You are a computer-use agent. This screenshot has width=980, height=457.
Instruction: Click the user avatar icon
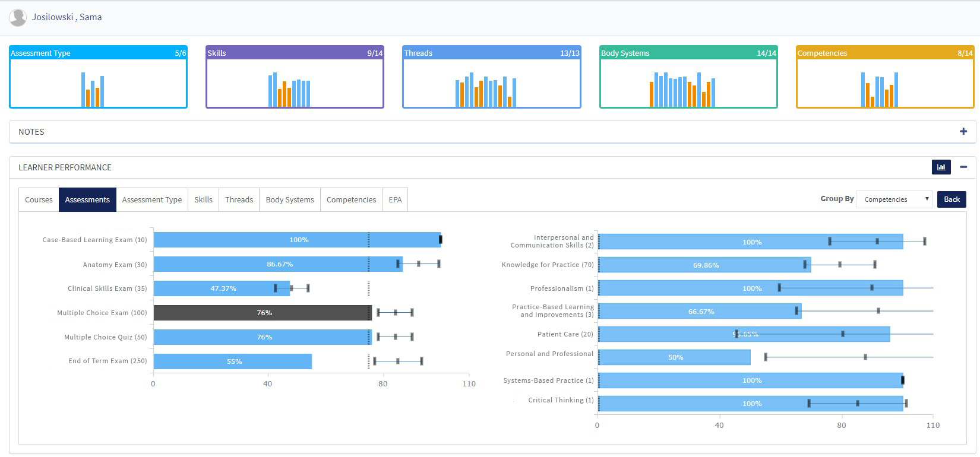pos(18,18)
